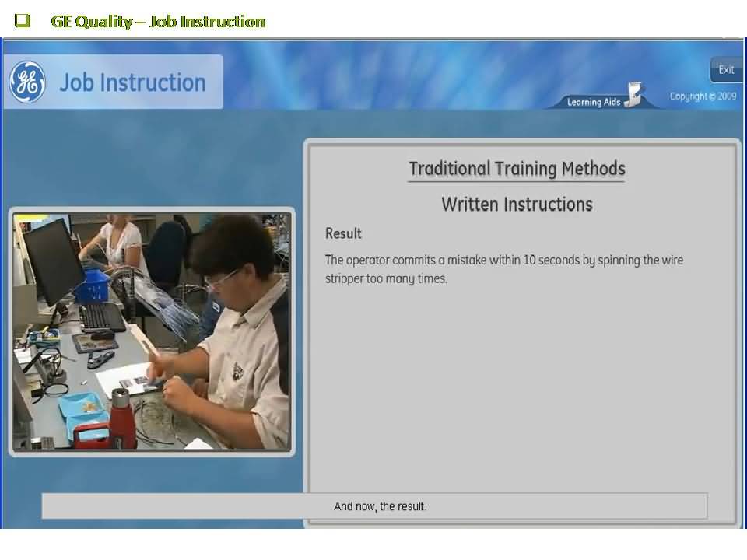Screen dimensions: 747x560
Task: Click the Copyright 2009 text
Action: [703, 96]
